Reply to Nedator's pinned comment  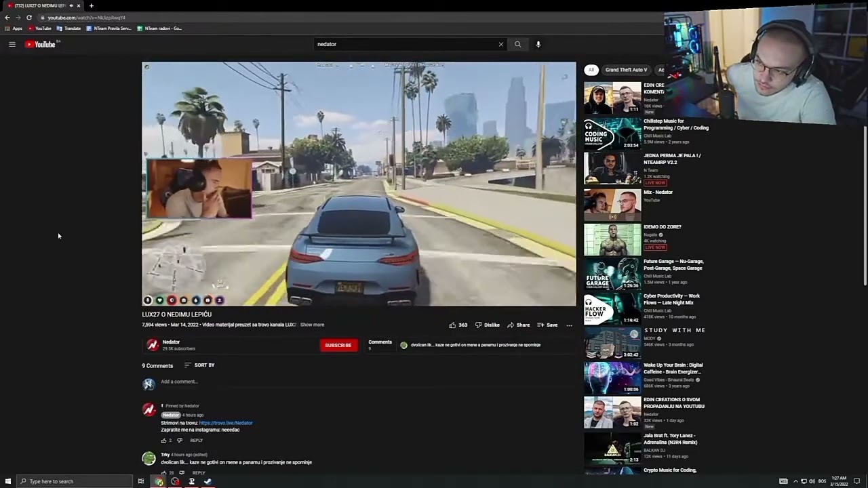point(196,441)
